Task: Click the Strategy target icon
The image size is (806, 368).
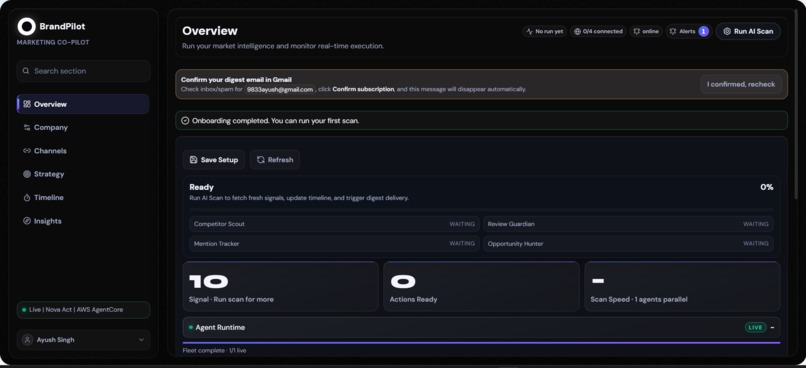Action: click(x=27, y=174)
